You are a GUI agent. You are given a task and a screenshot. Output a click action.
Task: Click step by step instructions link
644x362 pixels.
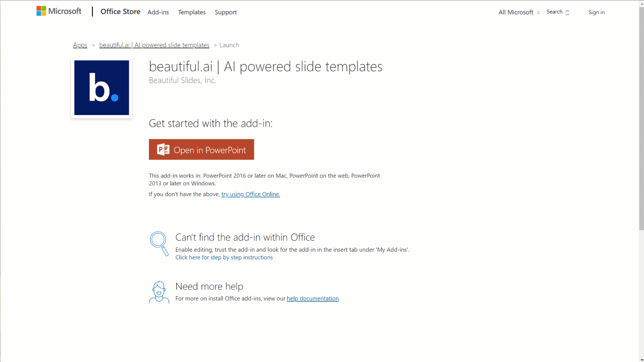[x=224, y=257]
